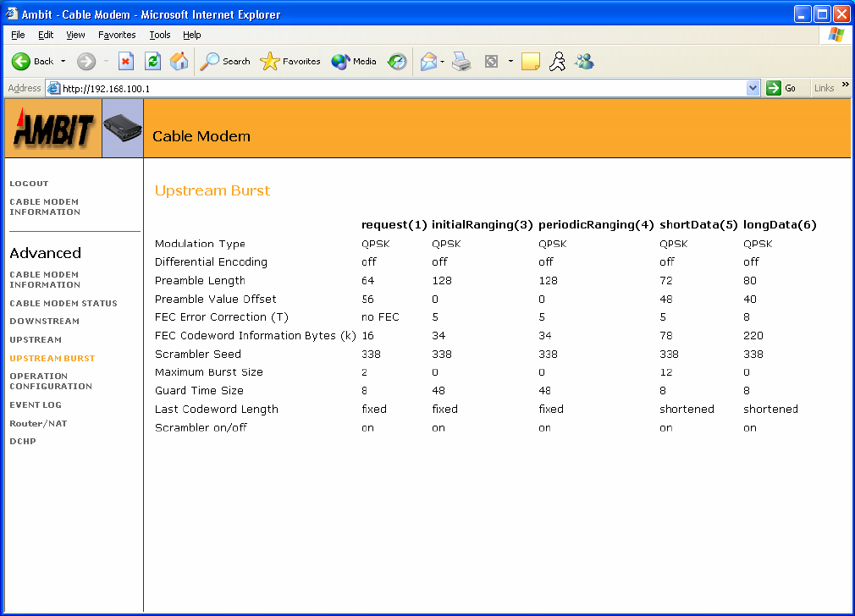The width and height of the screenshot is (855, 616).
Task: Open the Favorites toolbar button
Action: coord(290,61)
